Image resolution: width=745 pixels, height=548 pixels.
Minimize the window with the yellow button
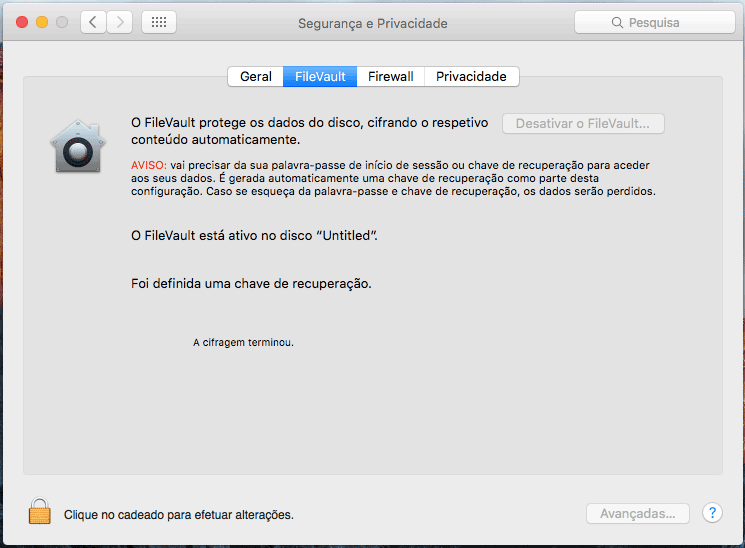click(42, 22)
